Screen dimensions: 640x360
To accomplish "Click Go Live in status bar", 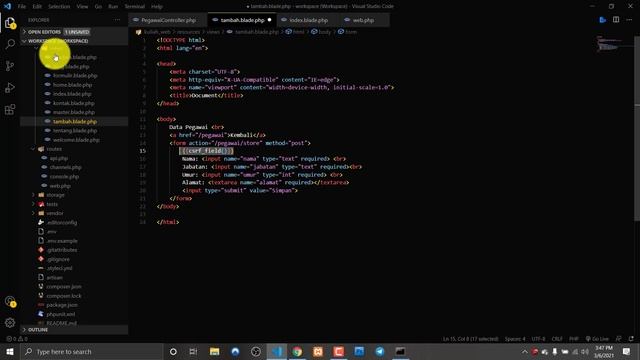I will coord(597,339).
